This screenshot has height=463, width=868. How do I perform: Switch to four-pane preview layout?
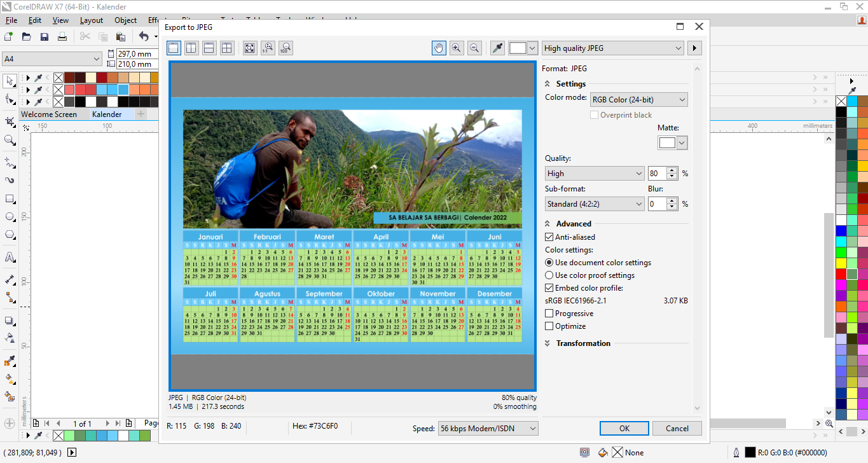click(227, 48)
